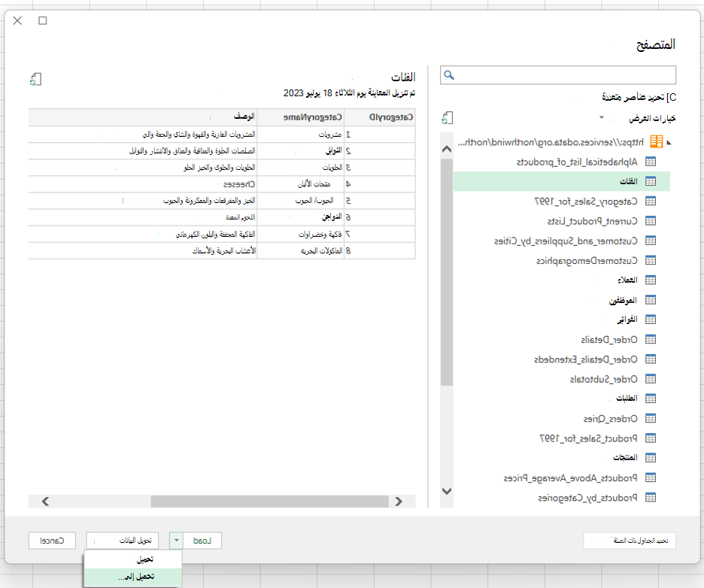Choose تحميل إلى... from the Load menu
The image size is (704, 588).
(133, 576)
